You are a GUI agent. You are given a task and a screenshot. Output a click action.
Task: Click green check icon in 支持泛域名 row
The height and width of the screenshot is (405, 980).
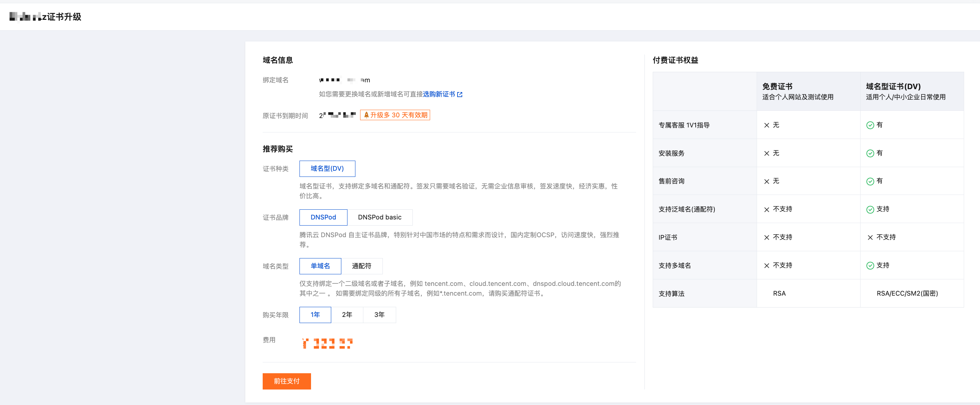pyautogui.click(x=870, y=209)
